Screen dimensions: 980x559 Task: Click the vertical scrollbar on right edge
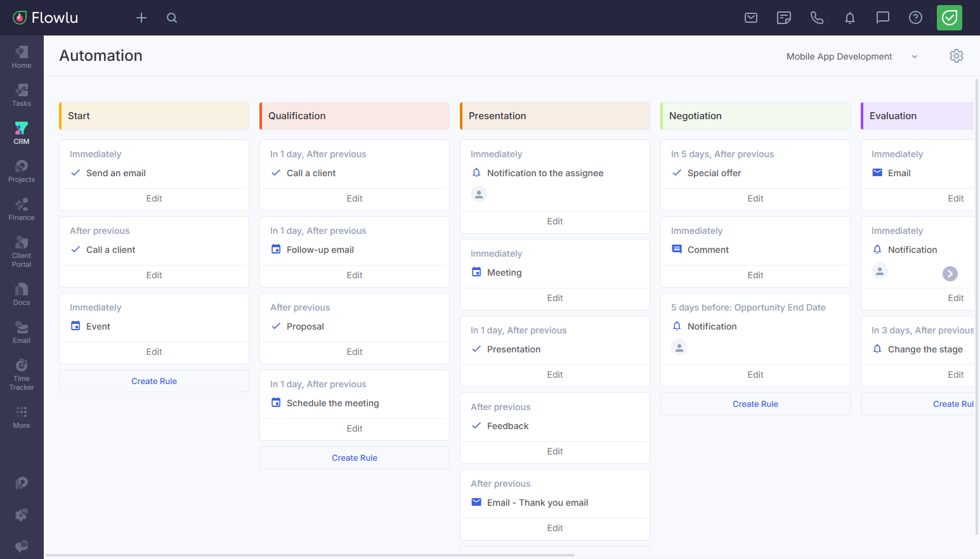[977, 307]
